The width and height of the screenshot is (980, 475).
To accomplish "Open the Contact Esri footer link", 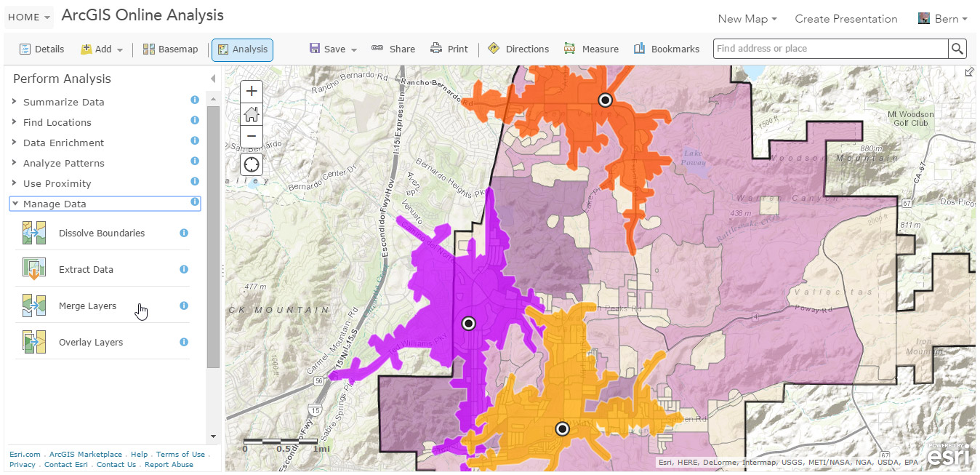I will click(66, 465).
